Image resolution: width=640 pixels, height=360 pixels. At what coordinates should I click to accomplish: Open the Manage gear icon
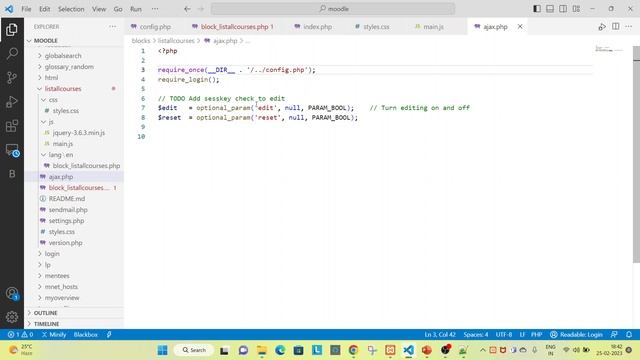click(12, 317)
